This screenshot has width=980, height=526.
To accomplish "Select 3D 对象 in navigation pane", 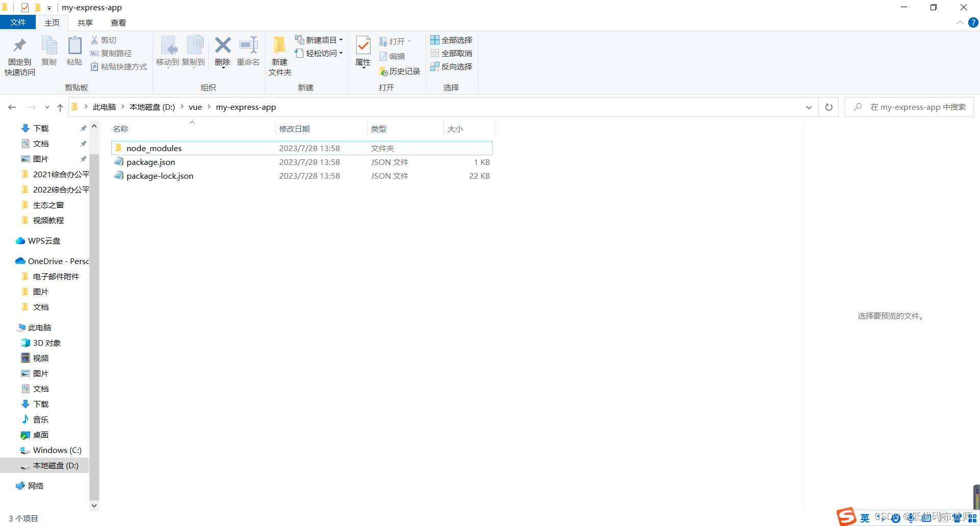I will [x=41, y=343].
